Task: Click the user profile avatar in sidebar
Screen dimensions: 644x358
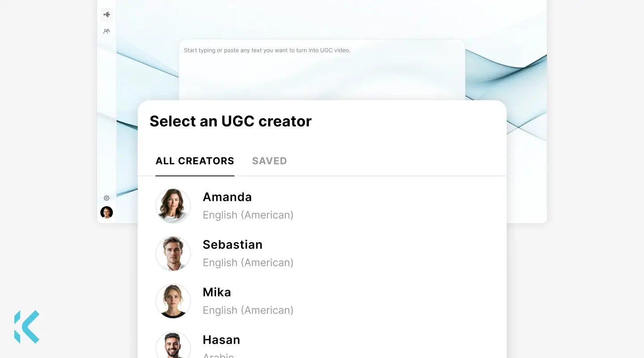Action: pos(106,212)
